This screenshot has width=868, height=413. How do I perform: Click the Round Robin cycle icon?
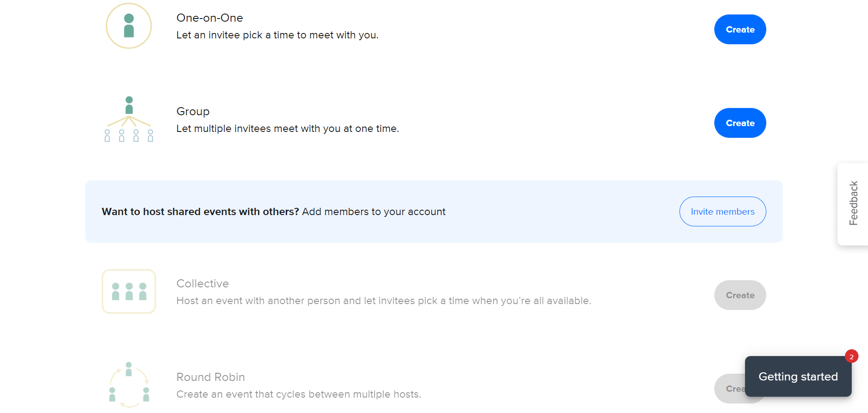(129, 385)
